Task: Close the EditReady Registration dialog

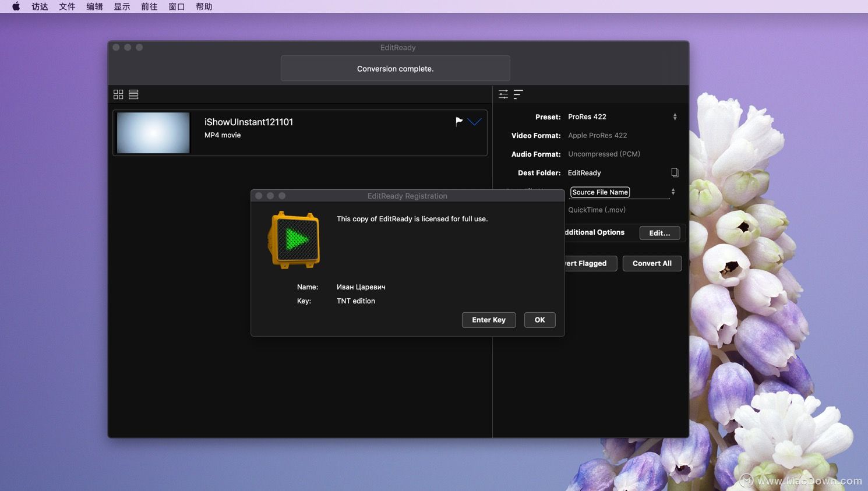Action: click(259, 196)
